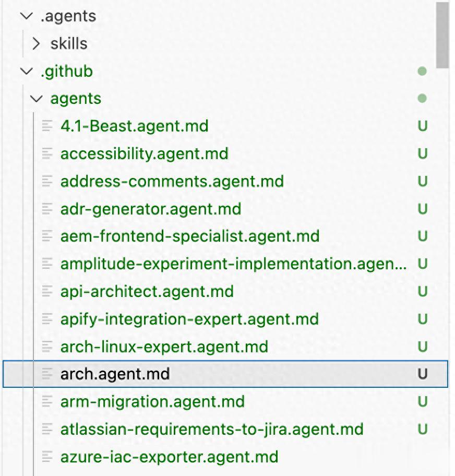Image resolution: width=455 pixels, height=476 pixels.
Task: Select atlassian-requirements-to-jira.agent.md
Action: (x=212, y=429)
